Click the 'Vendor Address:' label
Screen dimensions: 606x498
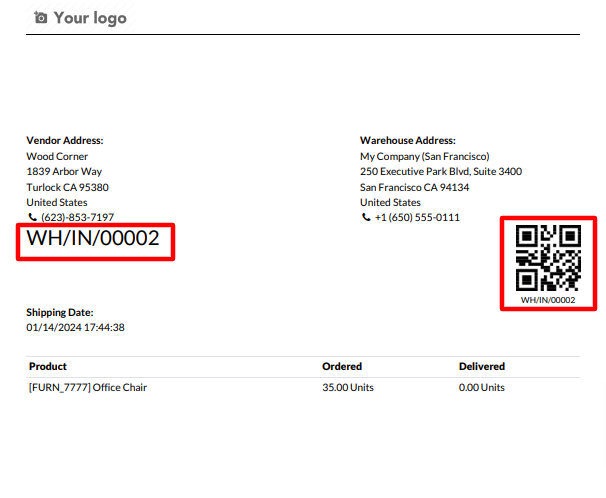click(65, 140)
